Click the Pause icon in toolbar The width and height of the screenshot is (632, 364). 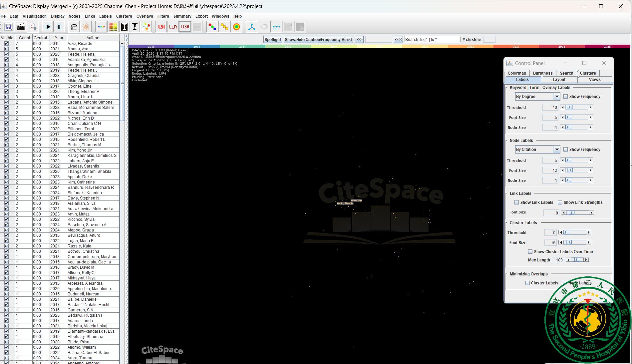click(59, 27)
